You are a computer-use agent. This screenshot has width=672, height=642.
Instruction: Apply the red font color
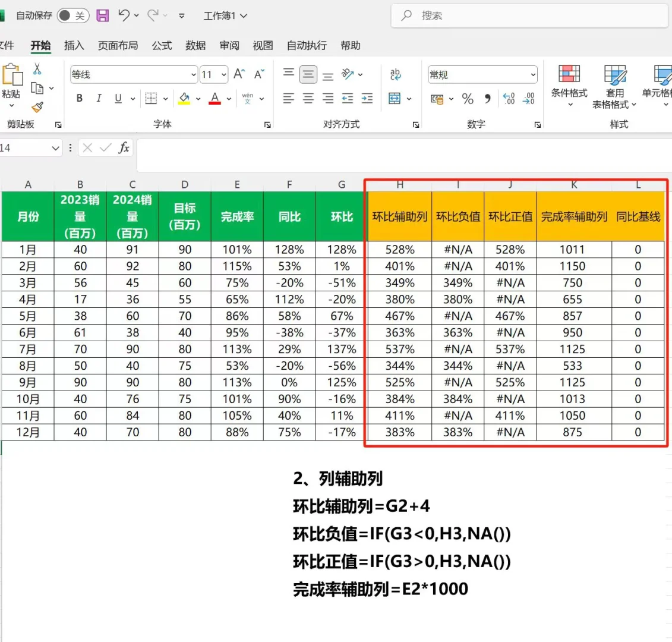coord(214,99)
